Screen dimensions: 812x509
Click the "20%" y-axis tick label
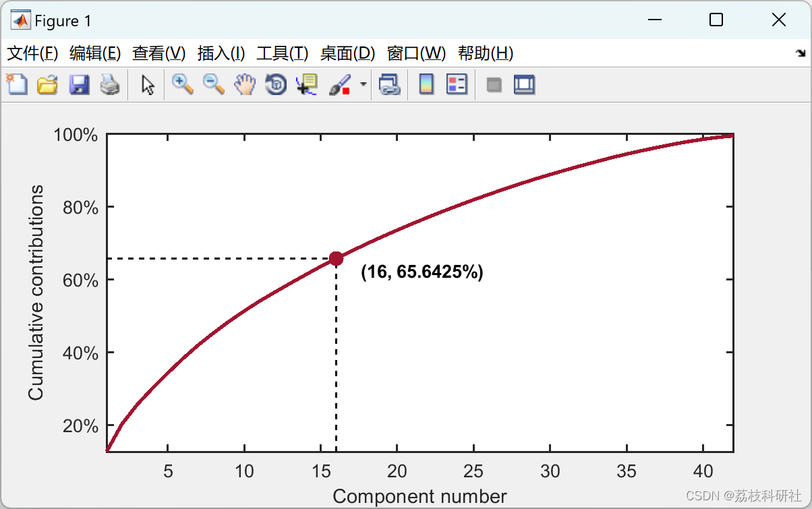click(x=80, y=426)
